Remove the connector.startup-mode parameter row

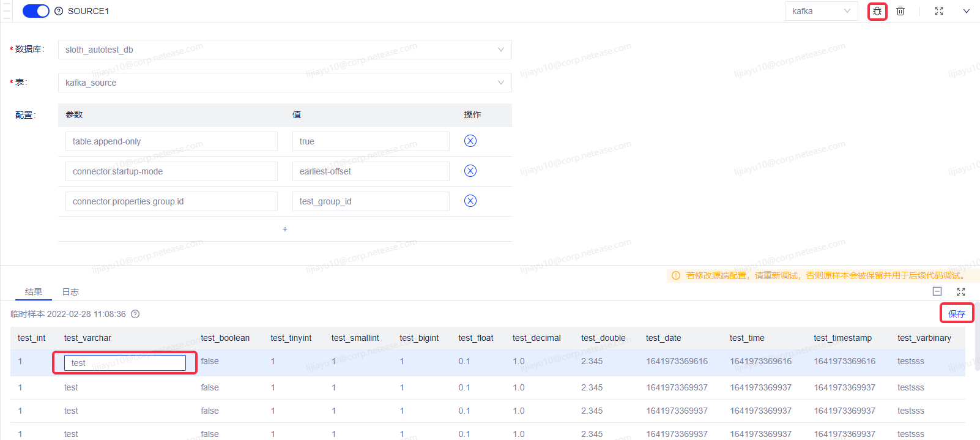(470, 171)
